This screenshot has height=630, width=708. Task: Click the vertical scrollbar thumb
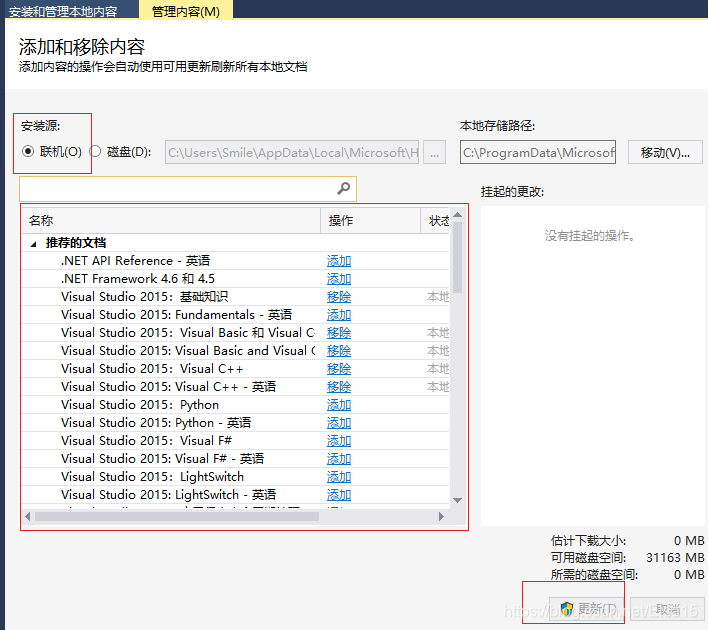457,257
